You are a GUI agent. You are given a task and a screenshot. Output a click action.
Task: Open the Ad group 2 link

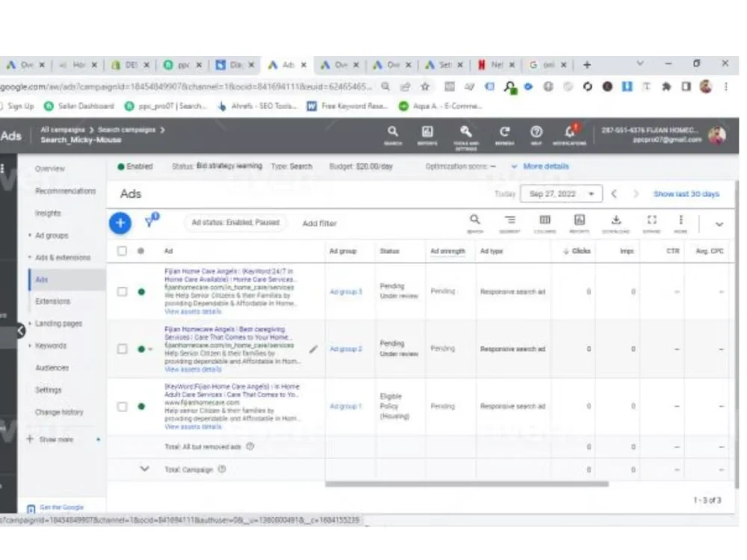[346, 349]
